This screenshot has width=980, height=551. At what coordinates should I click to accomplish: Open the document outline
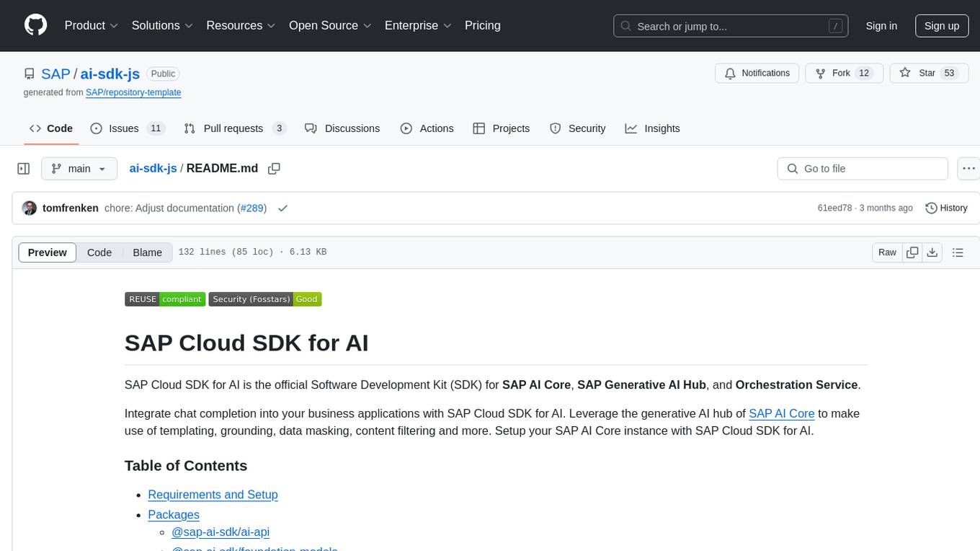958,252
